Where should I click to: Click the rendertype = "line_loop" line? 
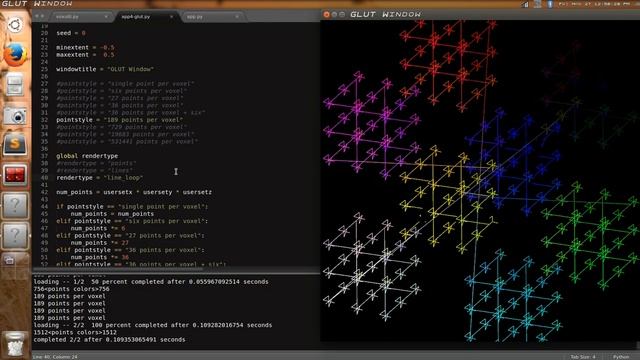(x=99, y=178)
